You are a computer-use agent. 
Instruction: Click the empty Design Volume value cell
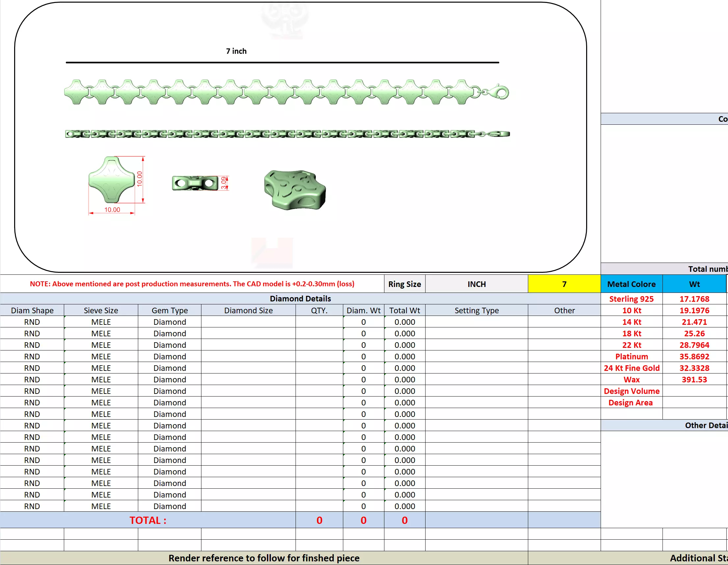694,391
